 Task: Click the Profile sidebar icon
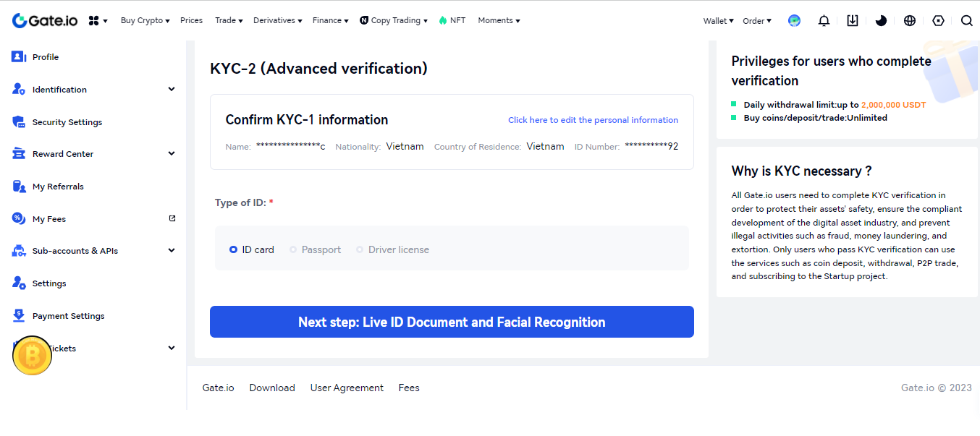[x=19, y=56]
